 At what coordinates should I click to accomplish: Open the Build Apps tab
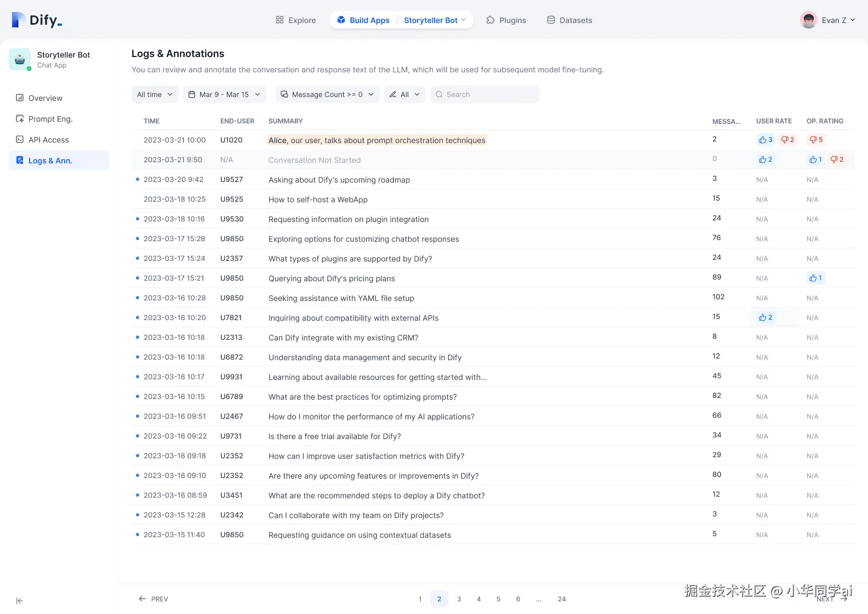click(x=363, y=20)
